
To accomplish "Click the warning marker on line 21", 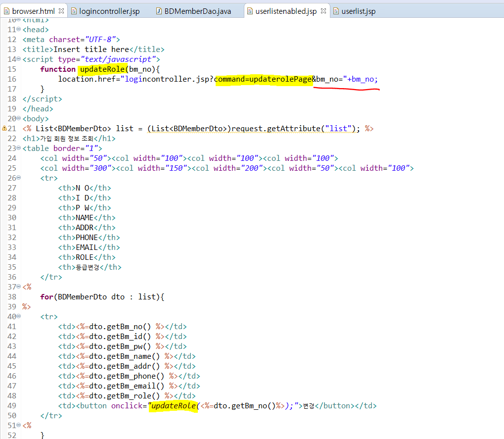I will [x=4, y=128].
